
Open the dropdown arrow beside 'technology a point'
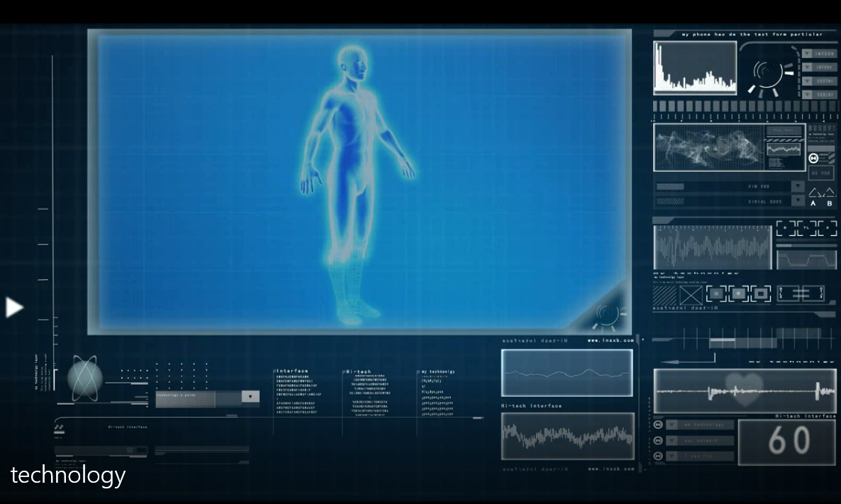pyautogui.click(x=250, y=397)
